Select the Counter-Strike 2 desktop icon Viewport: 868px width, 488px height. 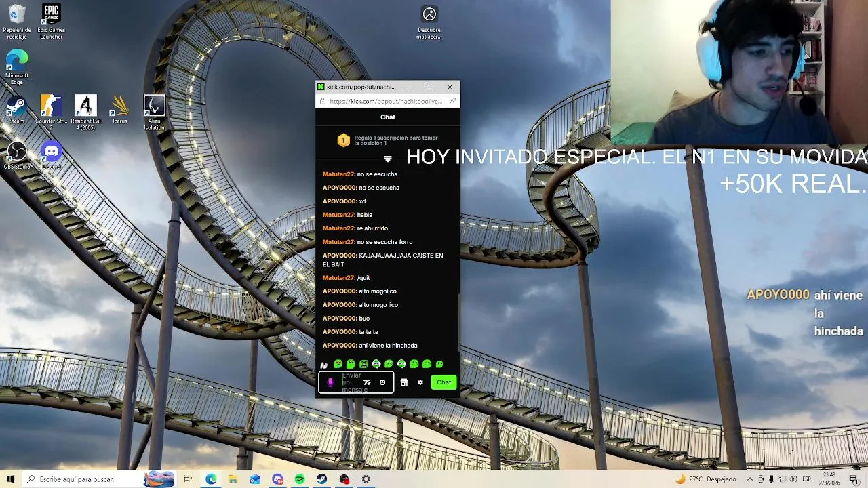pyautogui.click(x=51, y=113)
